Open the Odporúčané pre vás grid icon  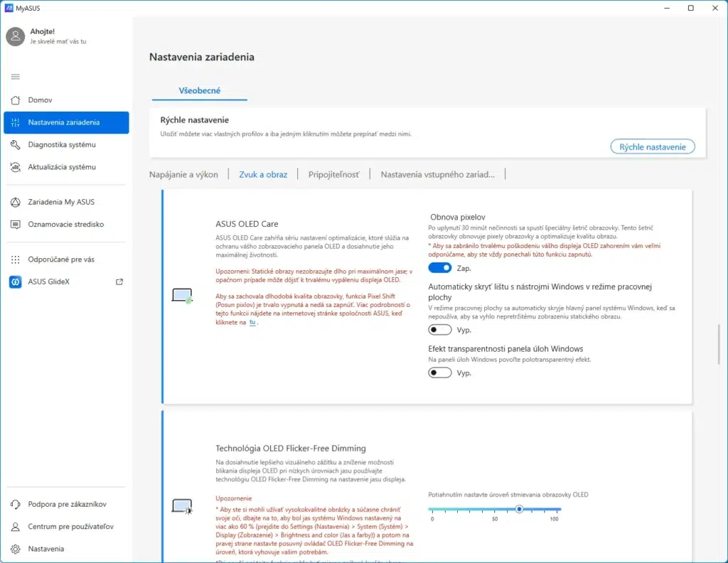click(x=16, y=259)
